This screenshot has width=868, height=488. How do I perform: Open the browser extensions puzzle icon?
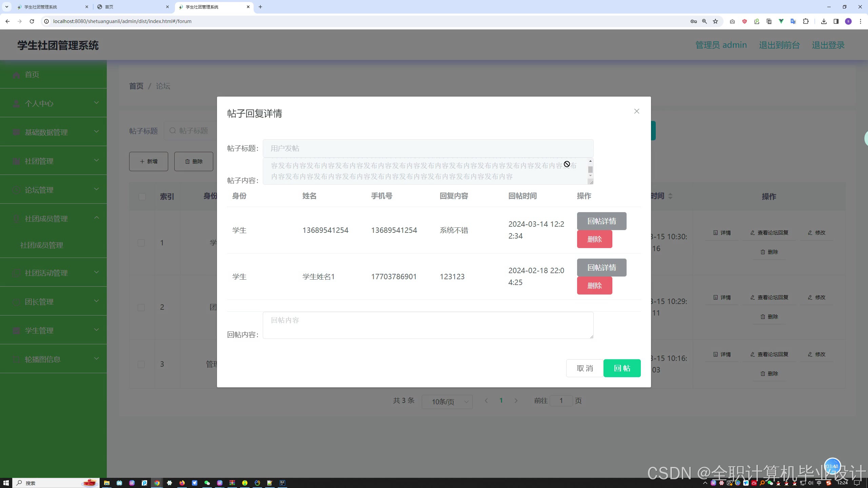coord(806,21)
